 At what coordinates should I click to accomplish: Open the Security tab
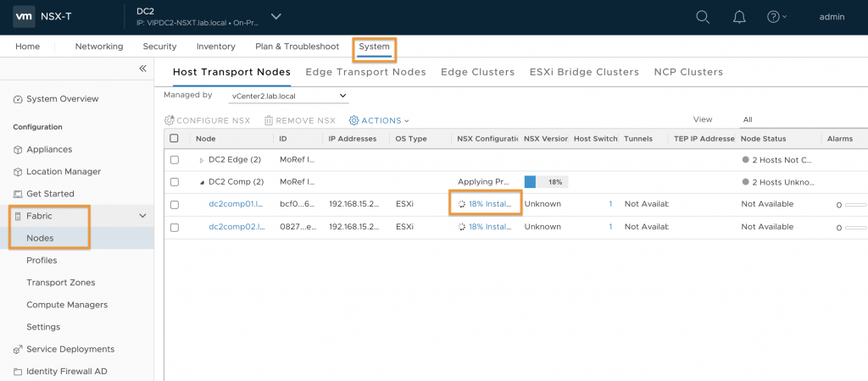[x=159, y=47]
